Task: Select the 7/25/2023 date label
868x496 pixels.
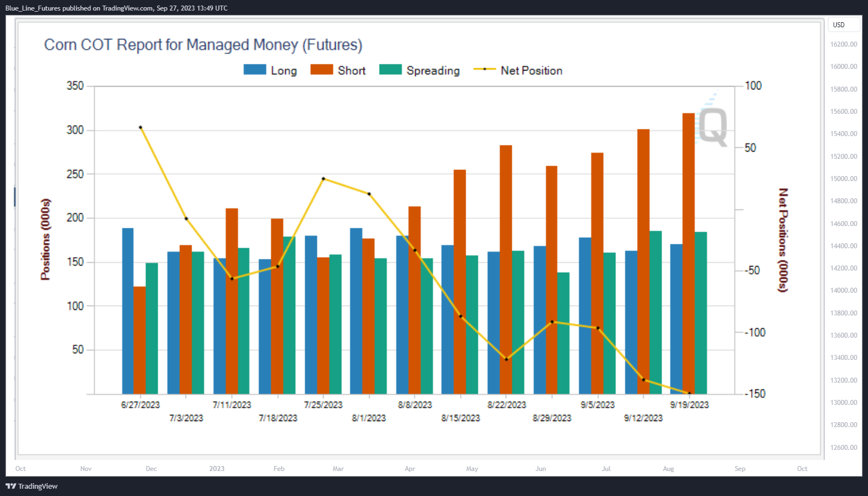Action: (x=324, y=405)
